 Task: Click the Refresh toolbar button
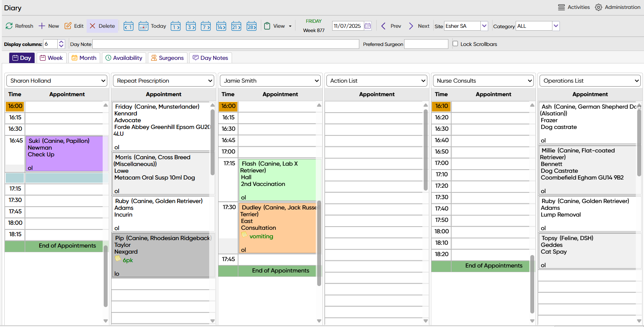click(19, 26)
